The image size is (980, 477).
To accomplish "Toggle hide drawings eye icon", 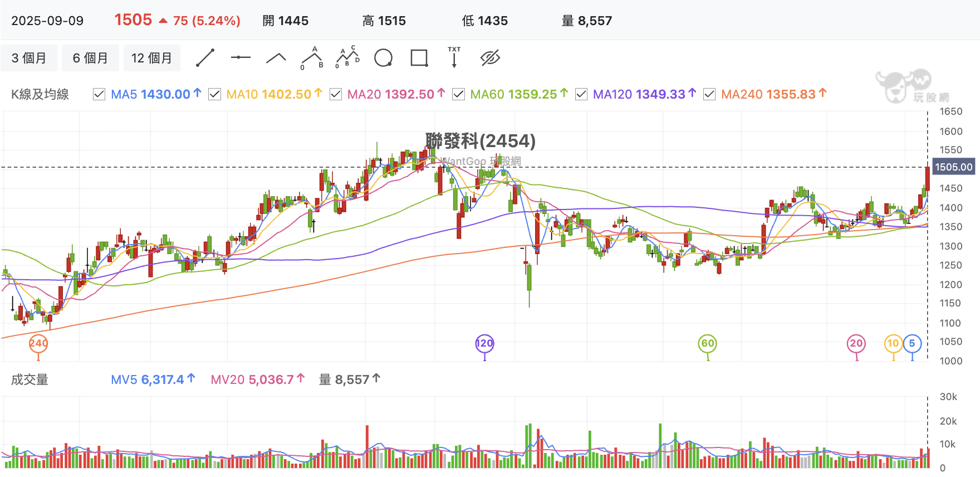I will (490, 58).
